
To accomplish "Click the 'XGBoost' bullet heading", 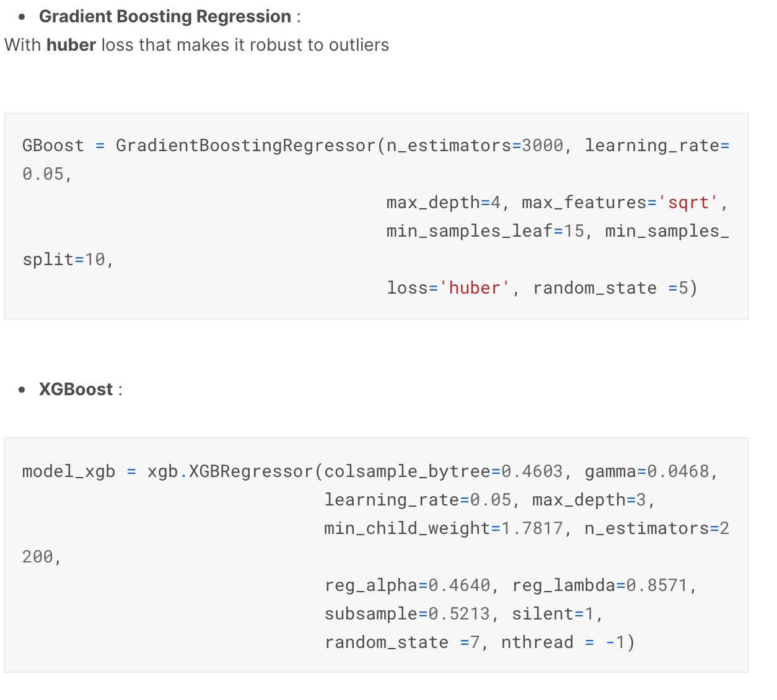I will point(76,389).
